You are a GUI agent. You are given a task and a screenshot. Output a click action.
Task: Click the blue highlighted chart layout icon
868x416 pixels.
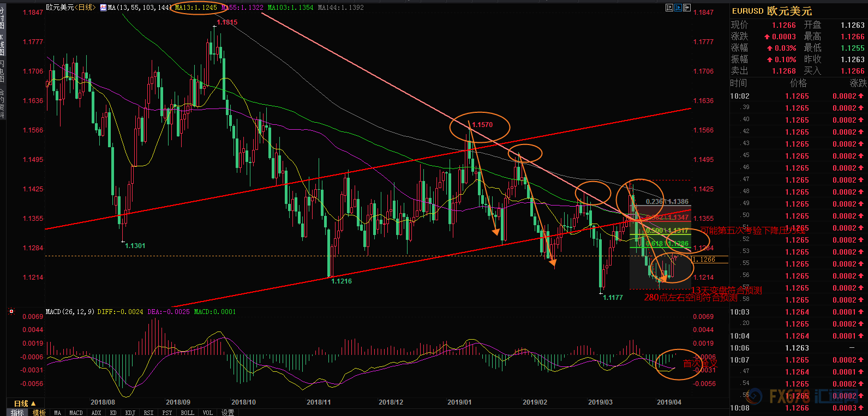tap(678, 8)
